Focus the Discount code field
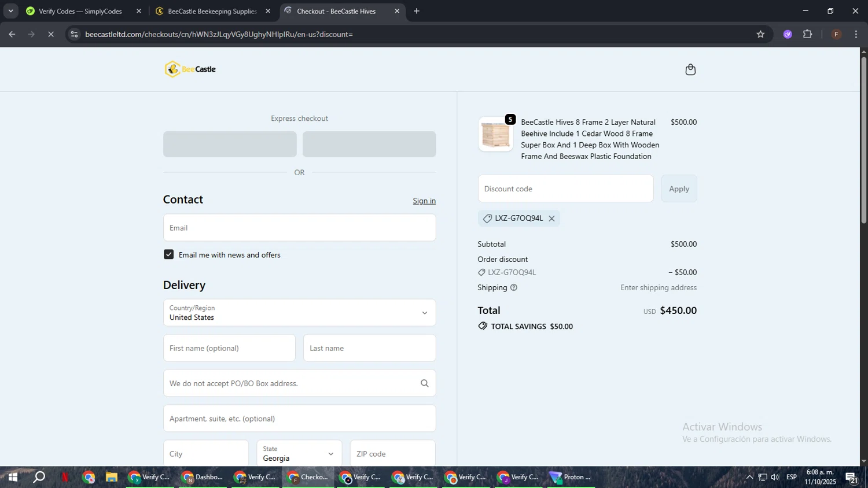Screen dimensions: 868x488 coord(565,188)
